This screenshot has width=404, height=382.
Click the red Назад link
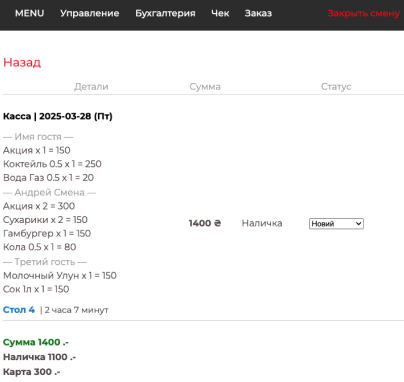pyautogui.click(x=22, y=62)
